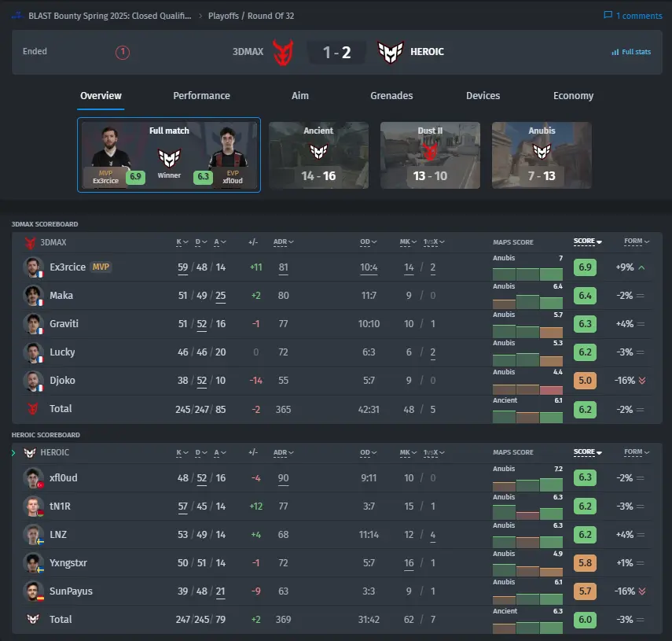
Task: Open the Economy tab
Action: tap(574, 96)
